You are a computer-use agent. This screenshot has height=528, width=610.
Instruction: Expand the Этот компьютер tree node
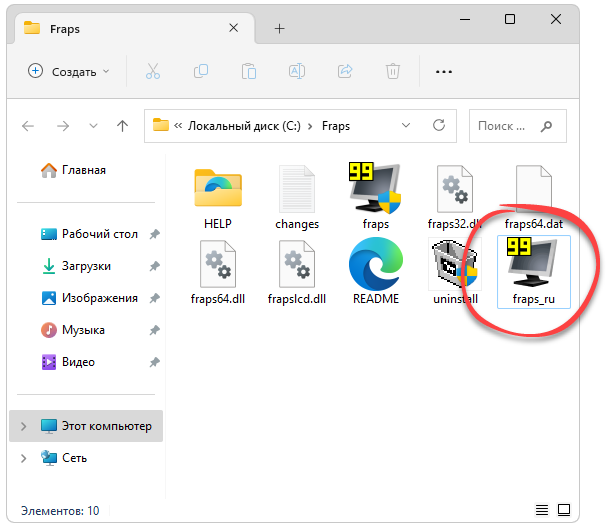23,426
